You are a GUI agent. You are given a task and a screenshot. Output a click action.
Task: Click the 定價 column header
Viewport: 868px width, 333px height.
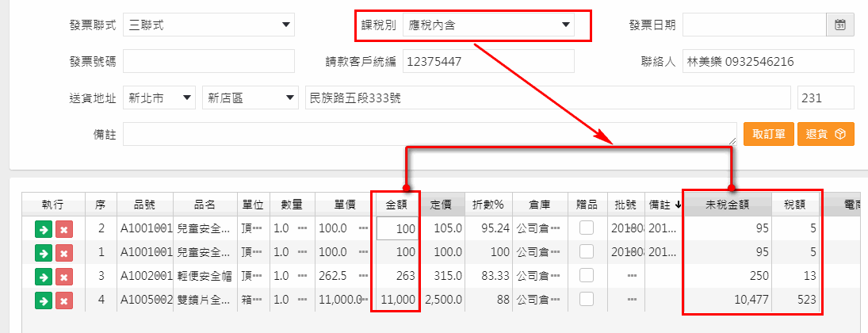pos(442,205)
